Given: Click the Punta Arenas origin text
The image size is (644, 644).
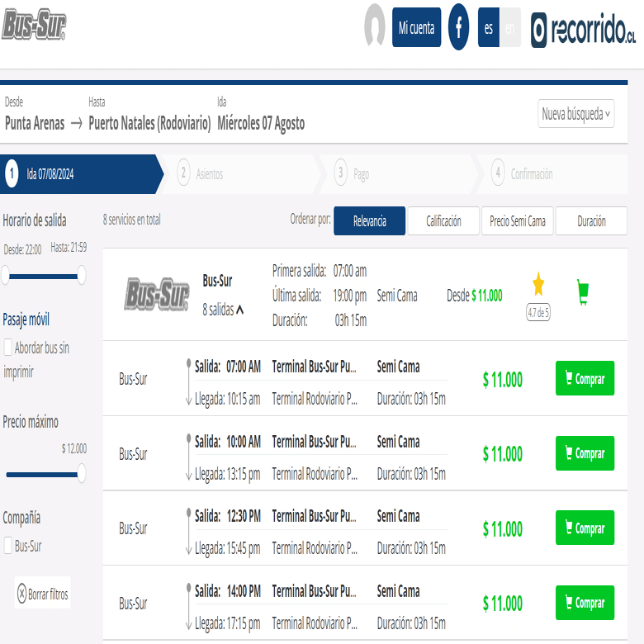Looking at the screenshot, I should point(35,123).
